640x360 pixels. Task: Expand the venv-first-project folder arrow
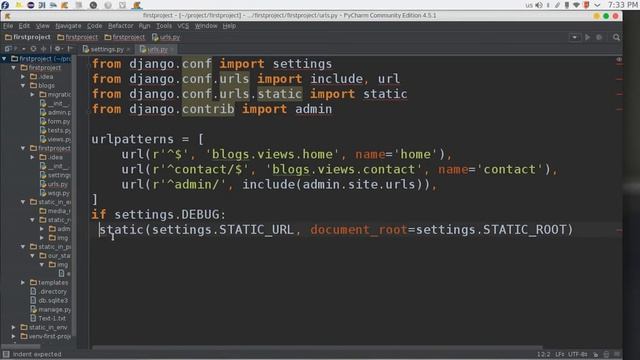click(x=14, y=336)
